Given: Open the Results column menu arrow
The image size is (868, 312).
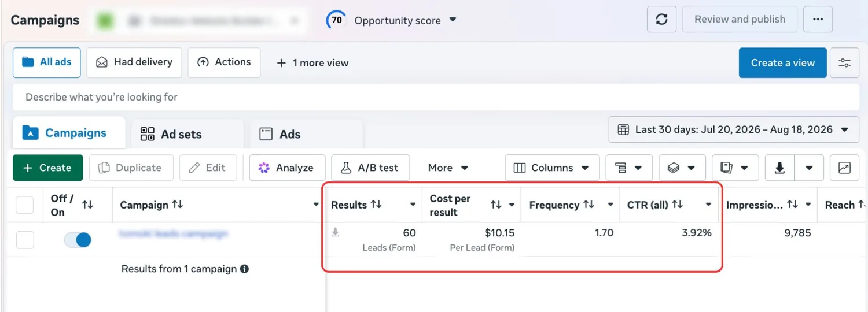Looking at the screenshot, I should click(x=413, y=205).
